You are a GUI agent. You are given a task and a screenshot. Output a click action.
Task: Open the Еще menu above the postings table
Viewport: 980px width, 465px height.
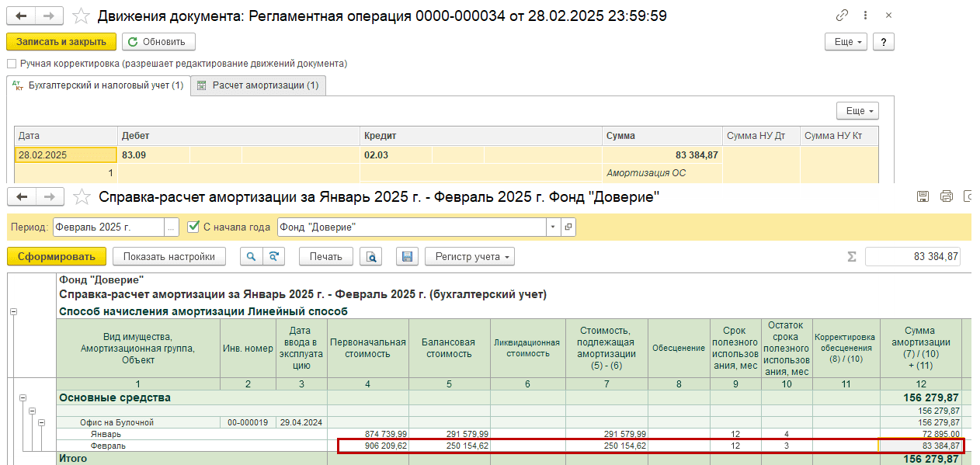(x=857, y=111)
